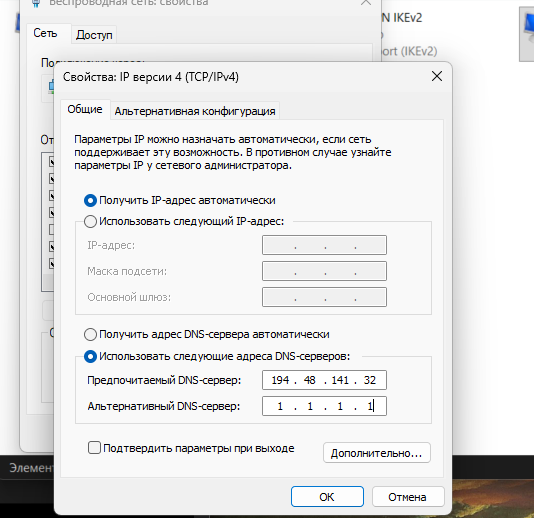
Task: Tick 'Подтвердить параметры при выходе' checkbox
Action: (x=94, y=448)
